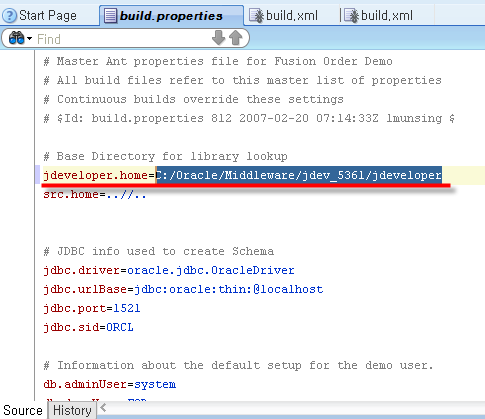Click the jdbc:oracle:thin:@localhost value
Viewport: 485px width, 419px height.
pyautogui.click(x=229, y=289)
